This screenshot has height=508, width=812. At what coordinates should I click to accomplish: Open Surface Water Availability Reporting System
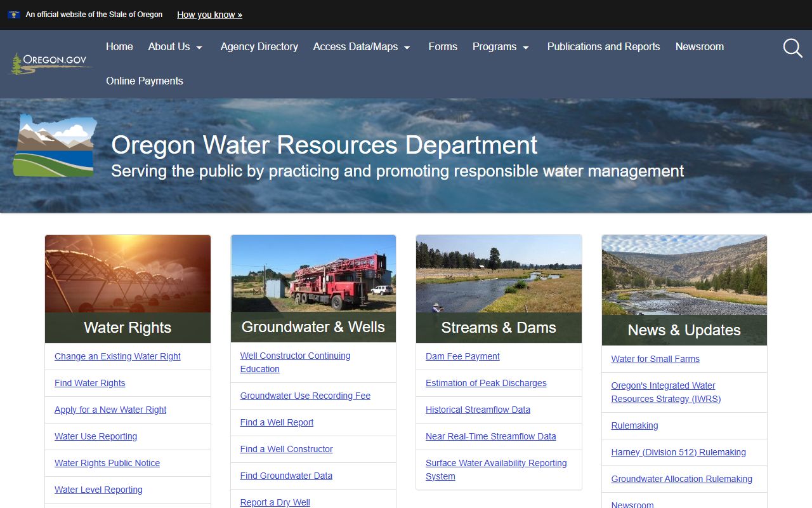[x=496, y=470]
